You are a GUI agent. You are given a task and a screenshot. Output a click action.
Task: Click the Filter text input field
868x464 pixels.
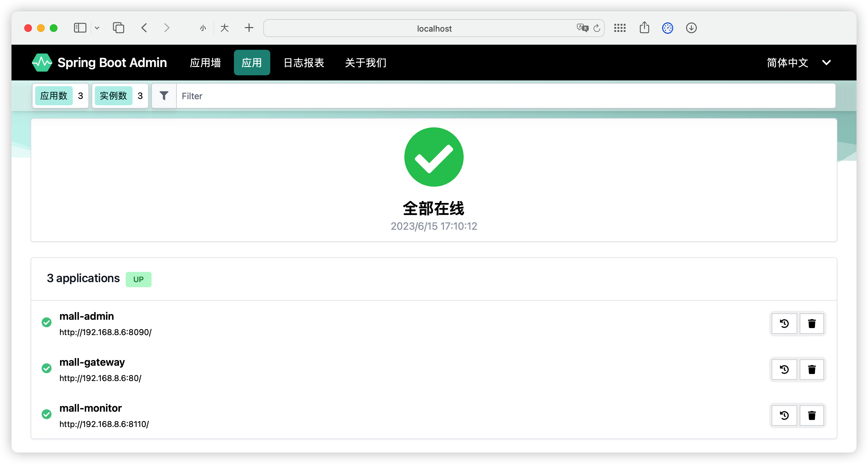505,96
